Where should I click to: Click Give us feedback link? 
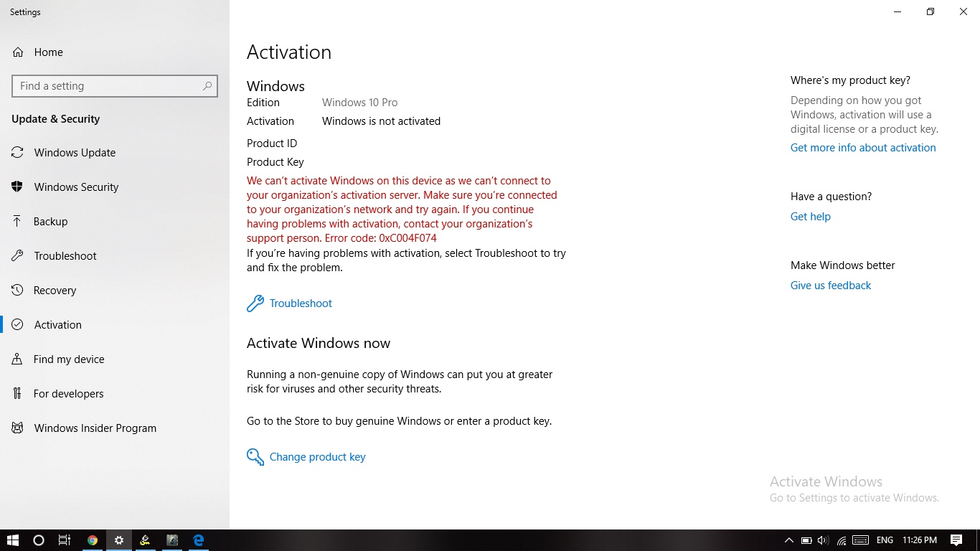831,286
